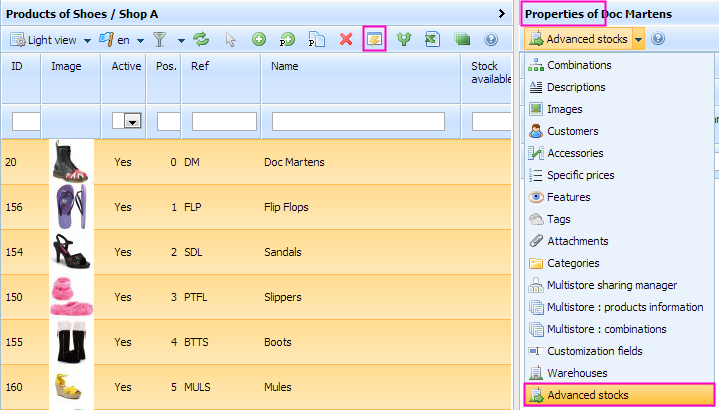Click the Stock available filter field

pos(492,122)
